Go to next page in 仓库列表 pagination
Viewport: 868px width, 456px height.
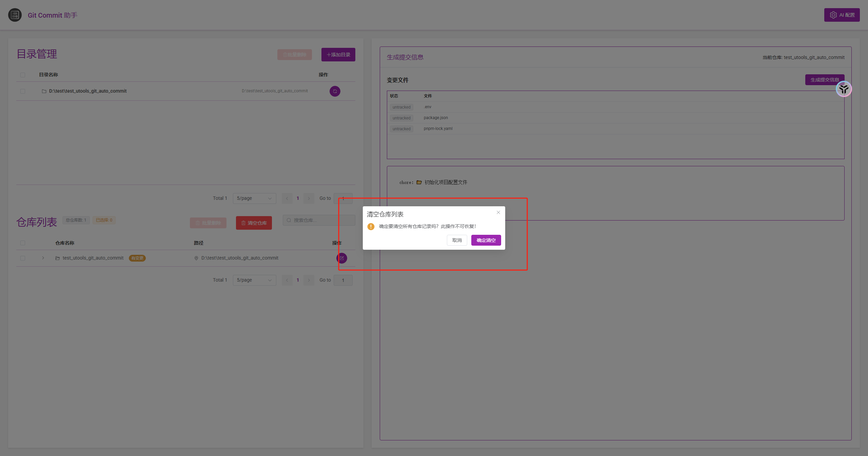(x=309, y=280)
